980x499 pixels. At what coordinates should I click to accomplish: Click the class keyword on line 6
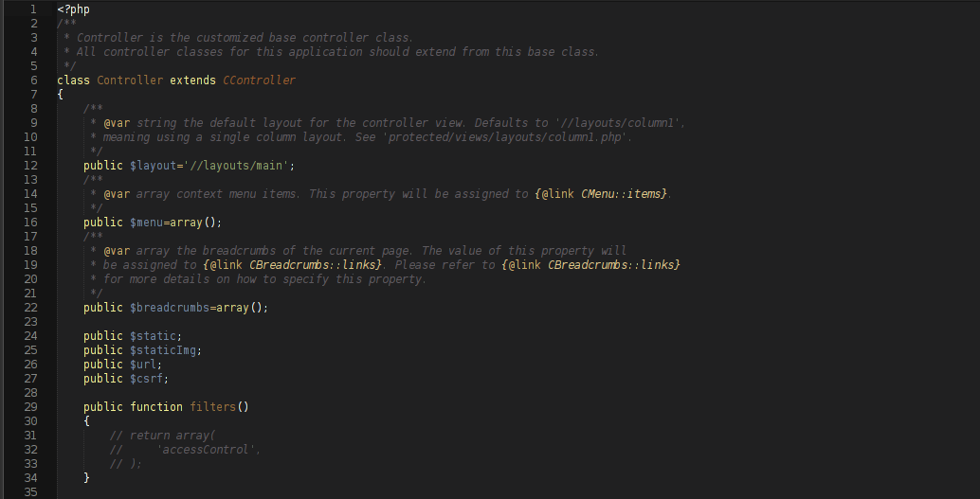point(74,80)
